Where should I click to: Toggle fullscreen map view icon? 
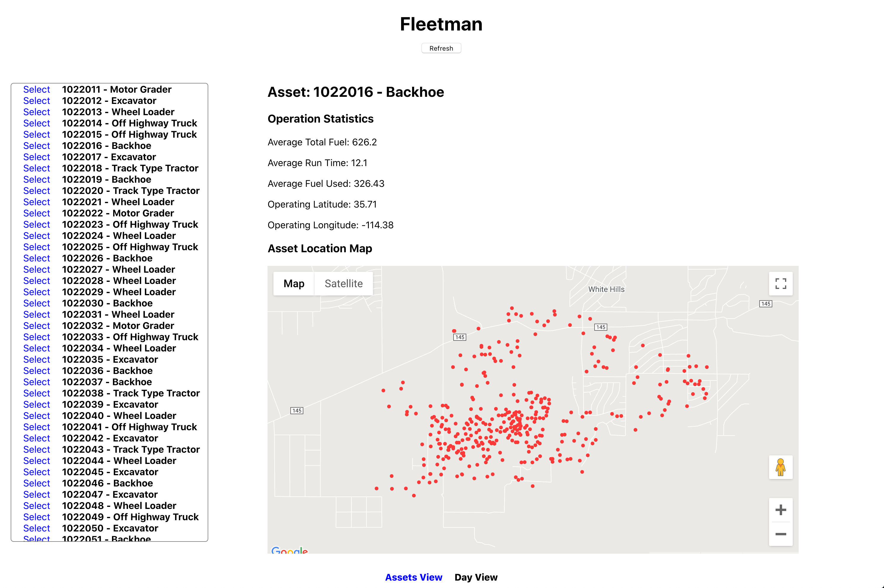pos(780,284)
